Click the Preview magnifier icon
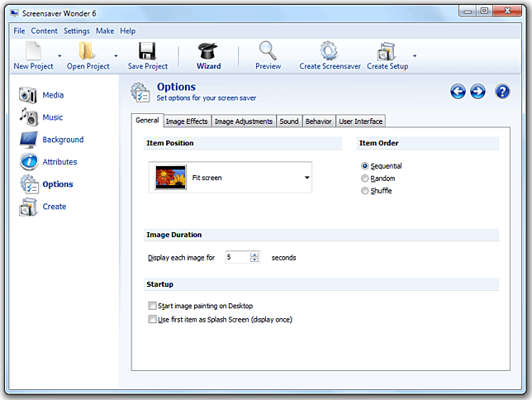This screenshot has height=400, width=532. click(x=268, y=50)
